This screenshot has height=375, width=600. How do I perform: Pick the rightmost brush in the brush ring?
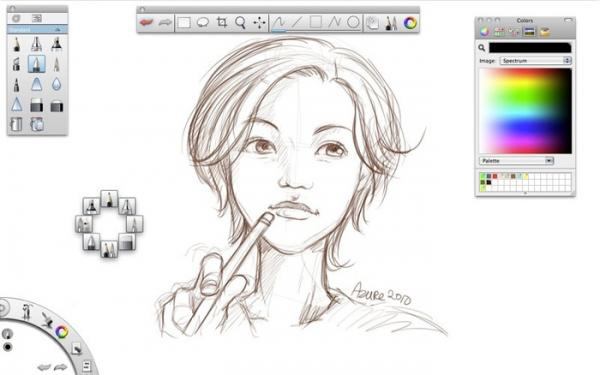(134, 224)
